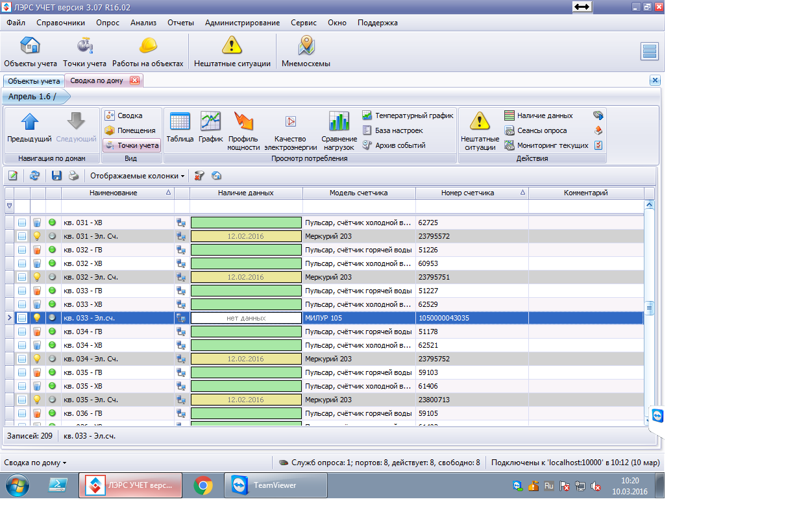Open Мнемосхемы map icon
Image resolution: width=797 pixels, height=532 pixels.
[x=306, y=52]
